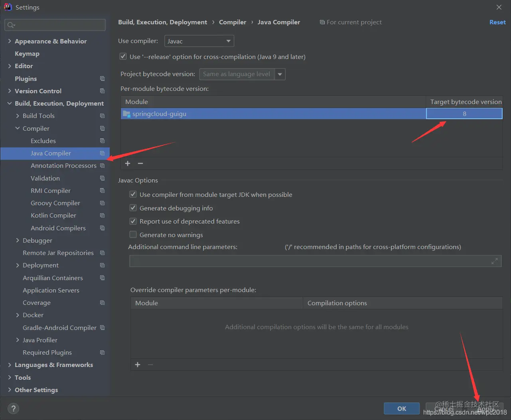511x420 pixels.
Task: Click the springcloud-guigu module folder icon
Action: (x=126, y=114)
